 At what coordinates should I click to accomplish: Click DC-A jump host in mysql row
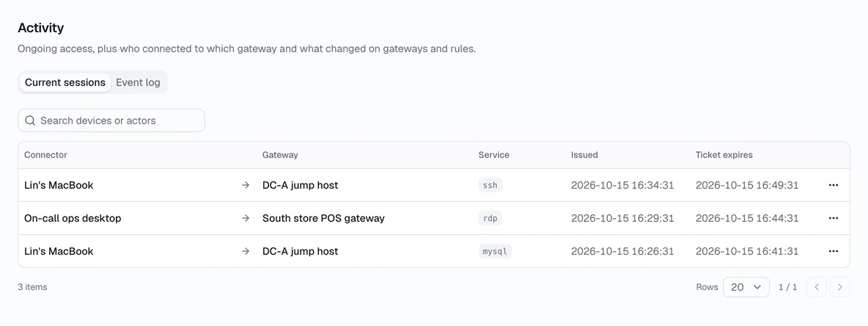coord(300,251)
